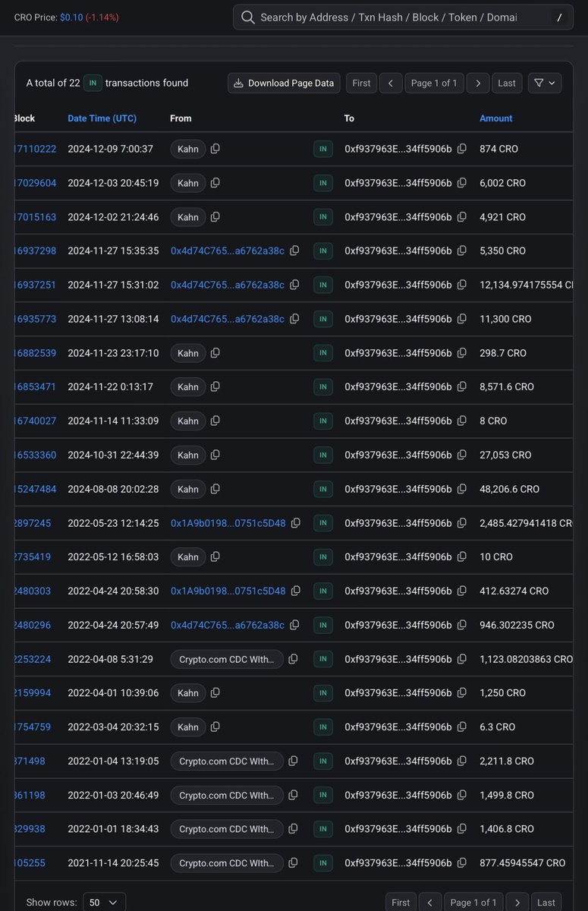Copy From address in 412.63274 CRO row

[296, 591]
